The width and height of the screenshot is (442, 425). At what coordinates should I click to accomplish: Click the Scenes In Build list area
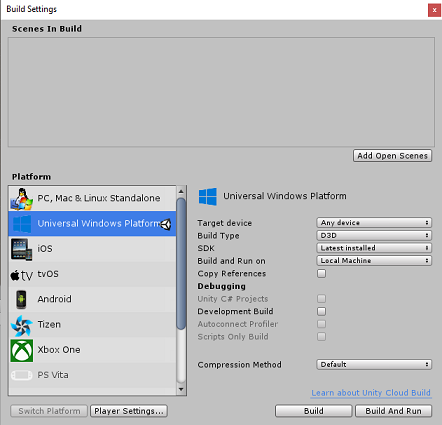[221, 92]
